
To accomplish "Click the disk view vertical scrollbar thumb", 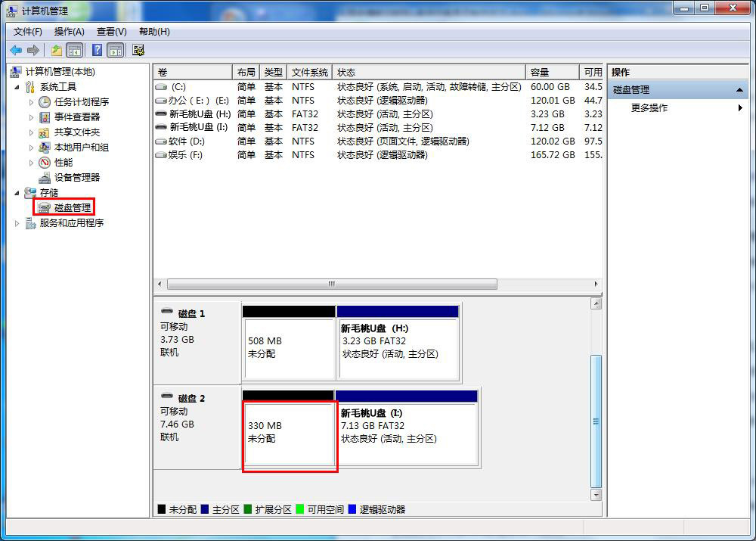I will click(x=596, y=421).
